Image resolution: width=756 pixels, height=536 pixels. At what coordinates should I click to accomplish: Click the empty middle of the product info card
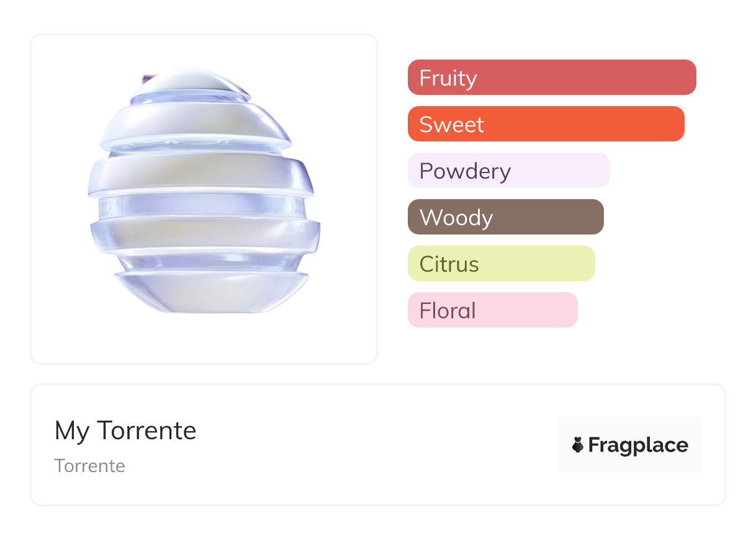coord(372,445)
